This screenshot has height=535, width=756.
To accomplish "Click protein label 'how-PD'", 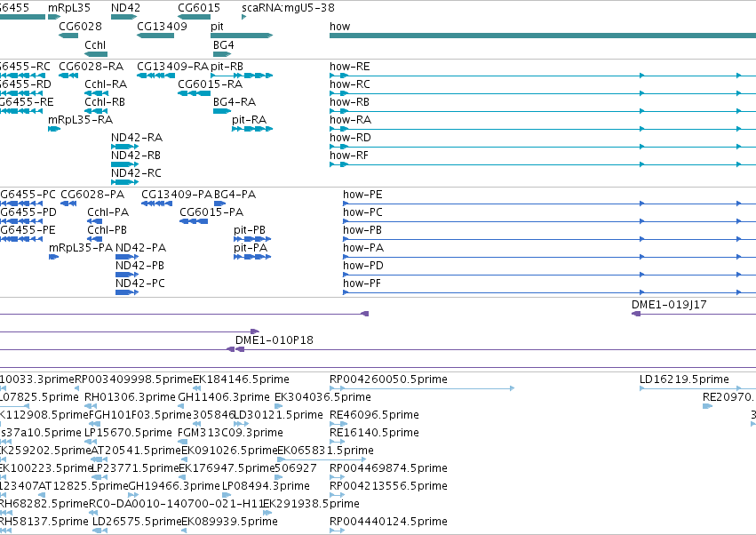I will (x=363, y=267).
